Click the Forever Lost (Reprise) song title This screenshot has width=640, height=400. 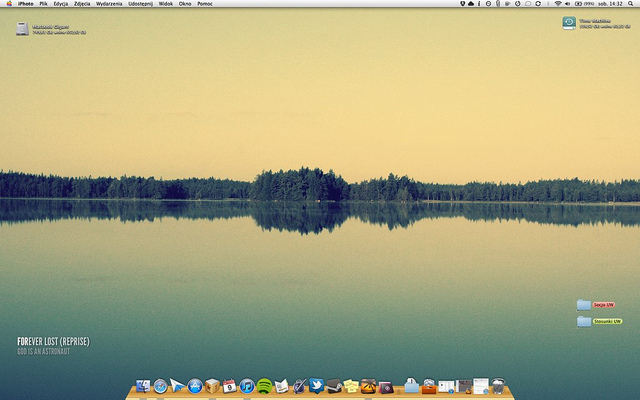tap(53, 342)
